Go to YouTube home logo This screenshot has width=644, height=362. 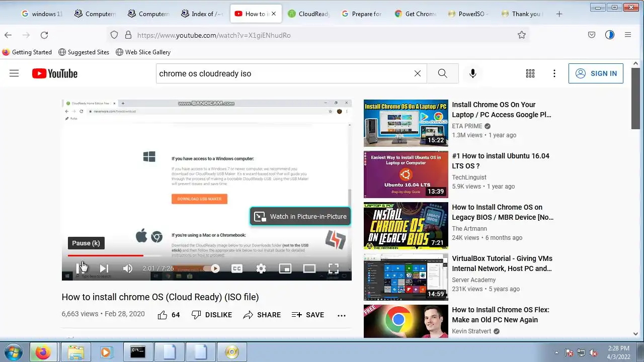(55, 73)
